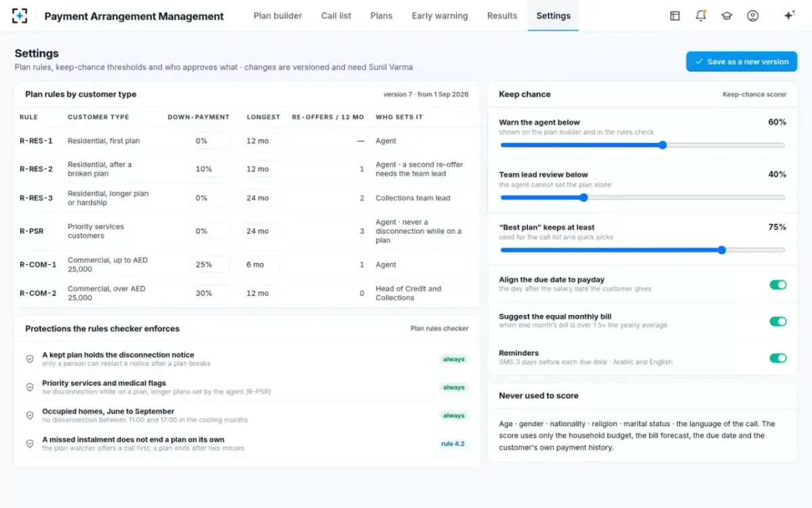Click the Best plan keeps at least slider
This screenshot has width=812, height=508.
click(x=642, y=250)
